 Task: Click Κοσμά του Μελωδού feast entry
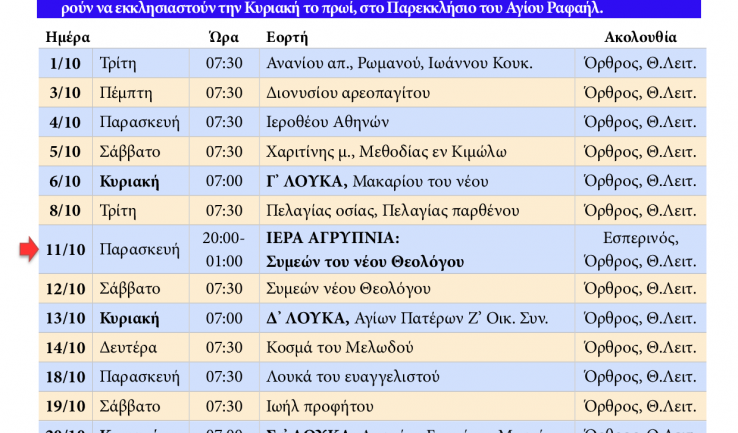(x=336, y=348)
